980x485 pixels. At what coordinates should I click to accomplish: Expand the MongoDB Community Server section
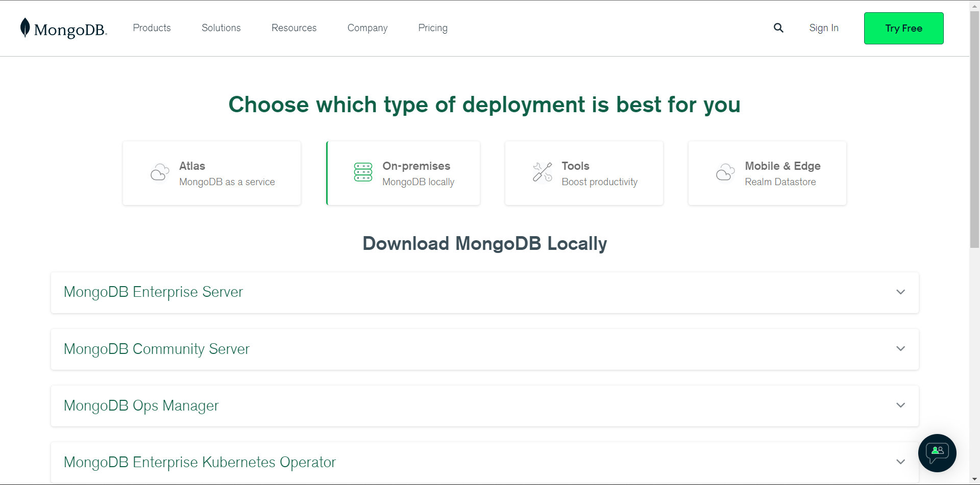[x=900, y=349]
